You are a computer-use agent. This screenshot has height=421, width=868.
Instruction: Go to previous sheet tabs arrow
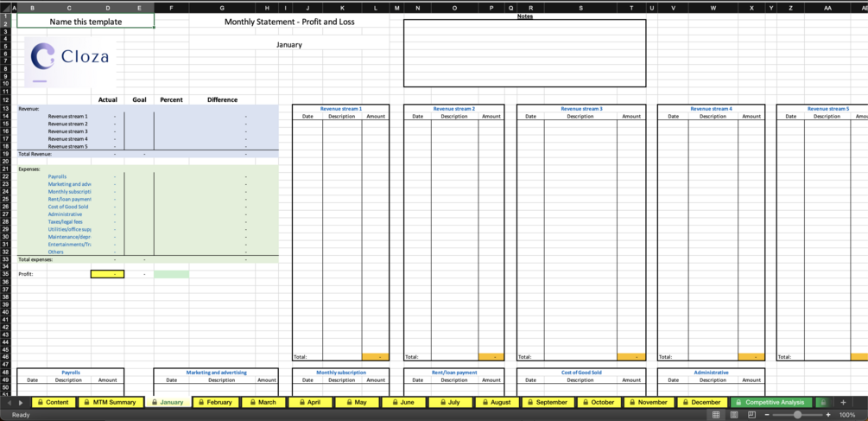[8, 403]
